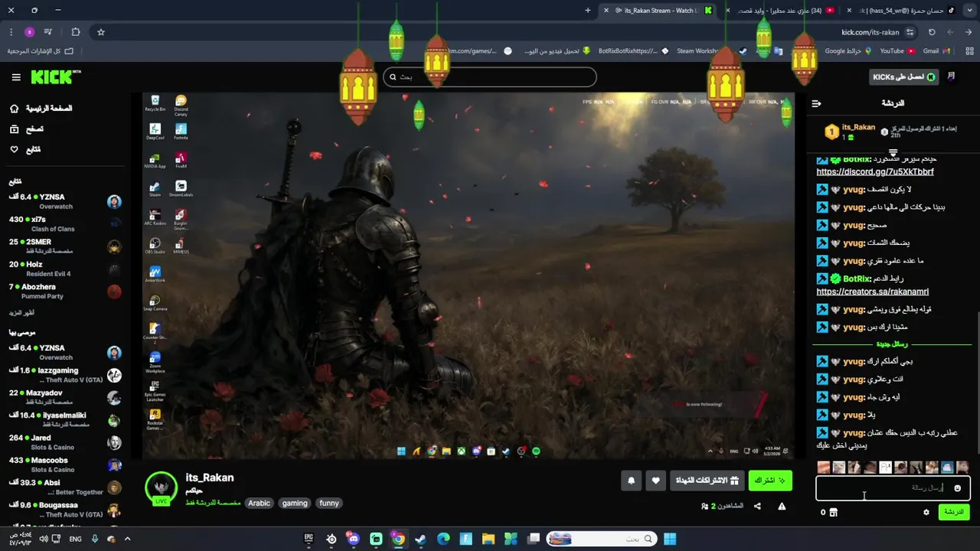Open Gmail bookmark
980x551 pixels.
[936, 51]
